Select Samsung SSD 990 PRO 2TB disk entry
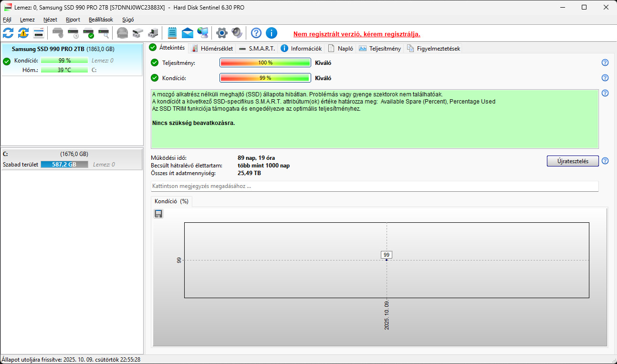Viewport: 617px width, 364px height. click(72, 60)
